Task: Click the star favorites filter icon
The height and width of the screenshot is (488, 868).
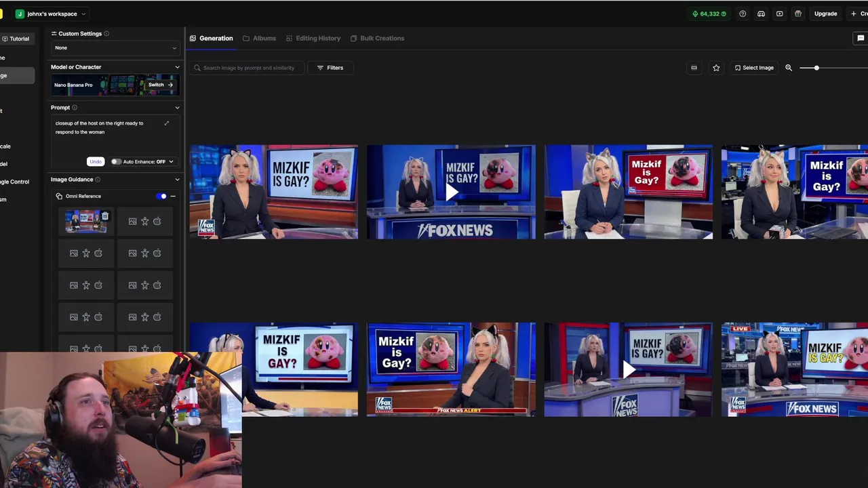Action: point(716,68)
